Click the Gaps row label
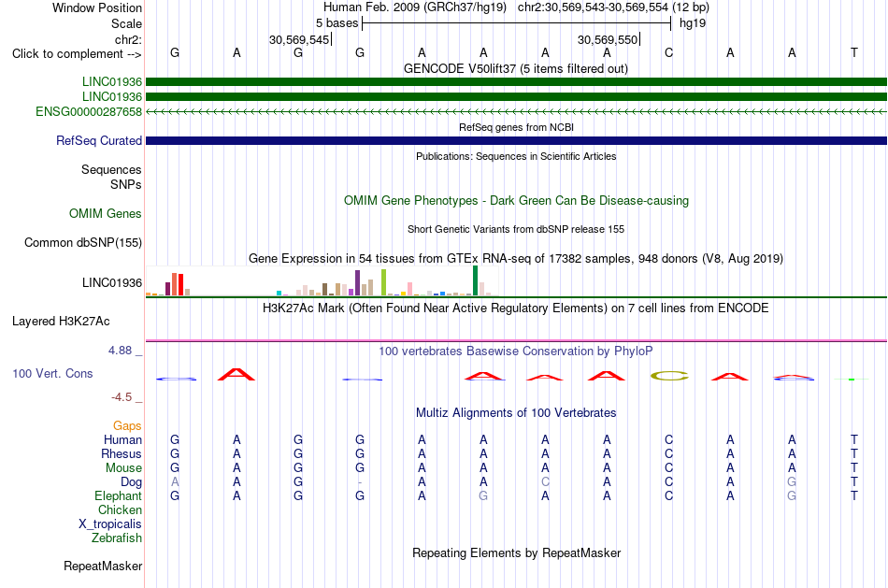 click(127, 425)
